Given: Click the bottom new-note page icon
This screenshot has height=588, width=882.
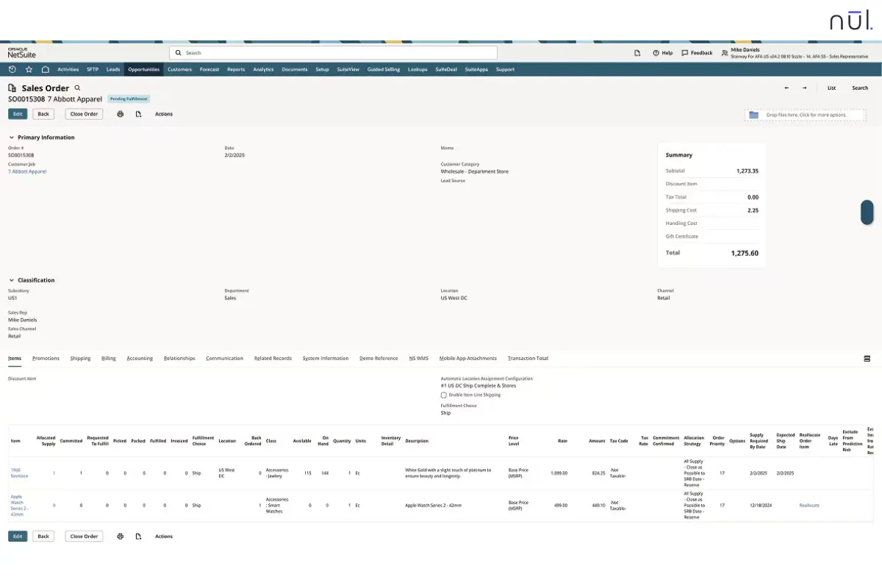Looking at the screenshot, I should point(138,537).
